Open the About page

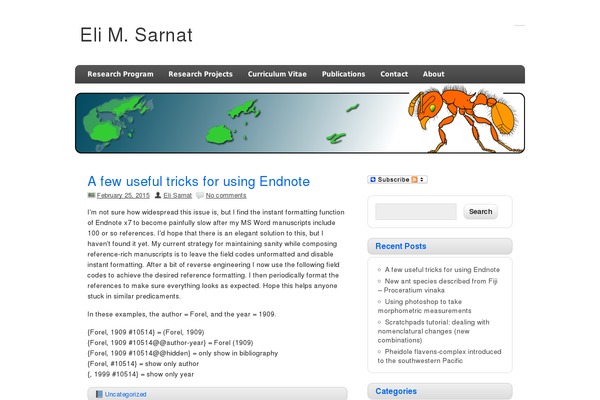tap(434, 74)
